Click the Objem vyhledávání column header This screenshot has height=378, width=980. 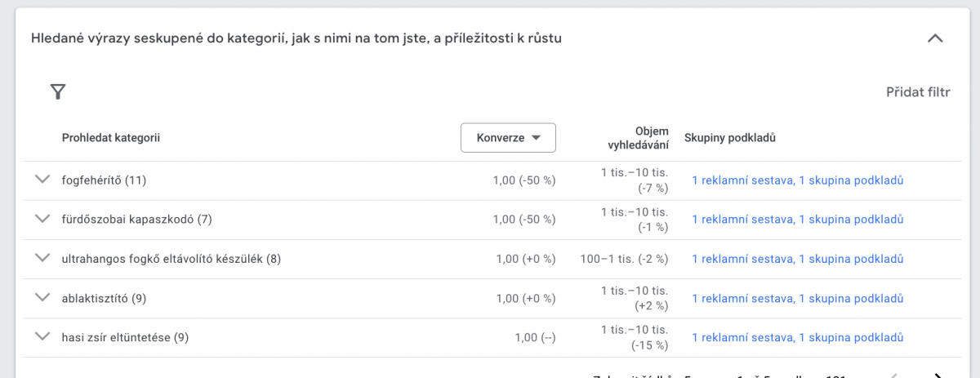(639, 138)
